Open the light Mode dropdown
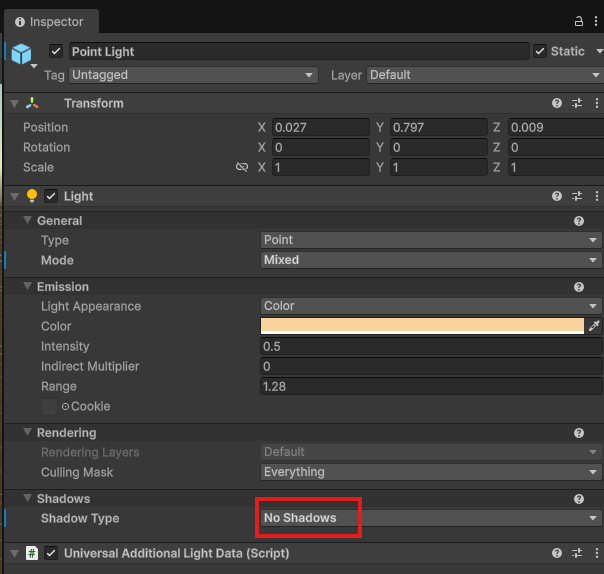Image resolution: width=604 pixels, height=574 pixels. [x=430, y=260]
